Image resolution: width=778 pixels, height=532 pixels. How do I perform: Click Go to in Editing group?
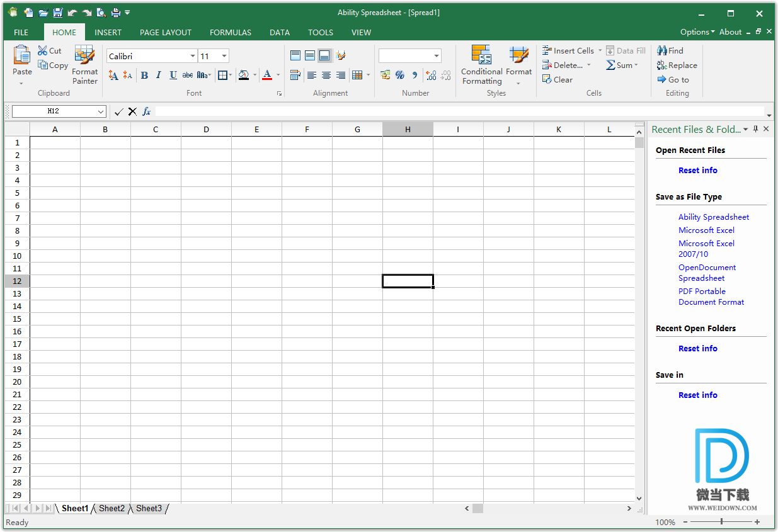673,80
